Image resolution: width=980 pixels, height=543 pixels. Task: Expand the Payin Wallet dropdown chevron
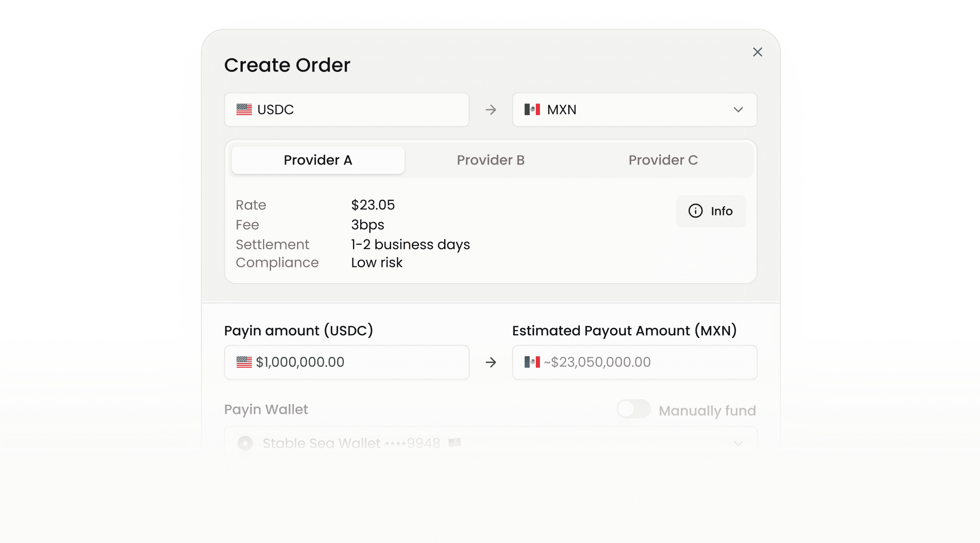(x=738, y=443)
